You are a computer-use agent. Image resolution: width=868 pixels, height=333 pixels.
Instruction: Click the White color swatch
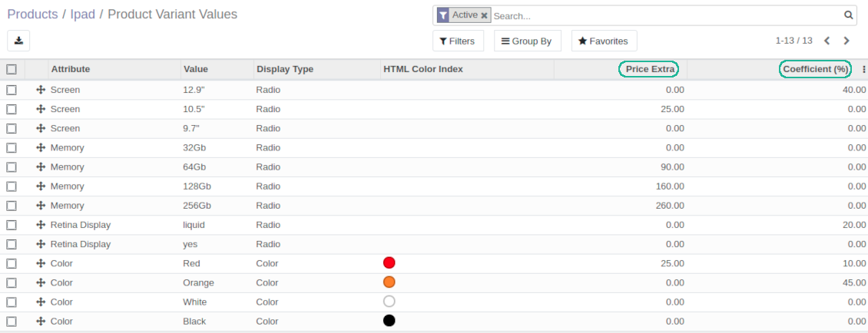tap(389, 302)
